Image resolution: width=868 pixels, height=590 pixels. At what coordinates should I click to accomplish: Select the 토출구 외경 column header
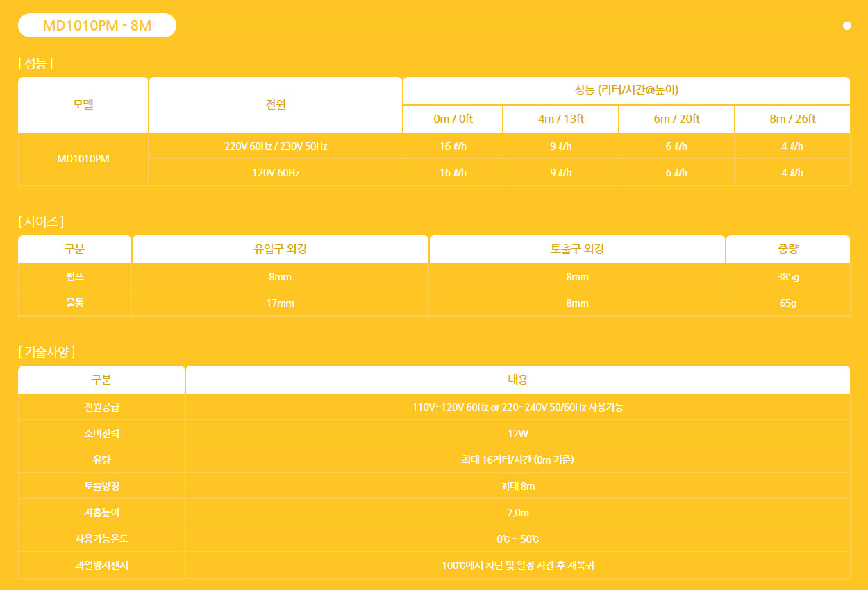(577, 249)
